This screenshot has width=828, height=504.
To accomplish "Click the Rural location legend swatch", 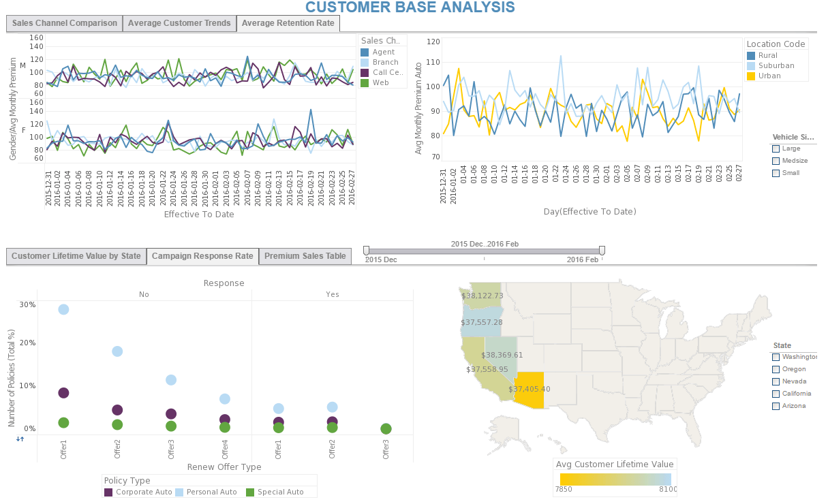I will (x=751, y=55).
